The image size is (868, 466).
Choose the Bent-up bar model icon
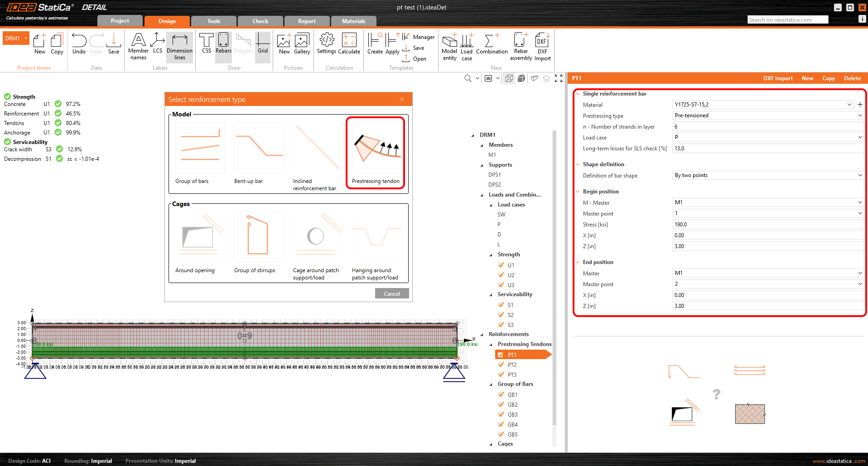pyautogui.click(x=259, y=149)
